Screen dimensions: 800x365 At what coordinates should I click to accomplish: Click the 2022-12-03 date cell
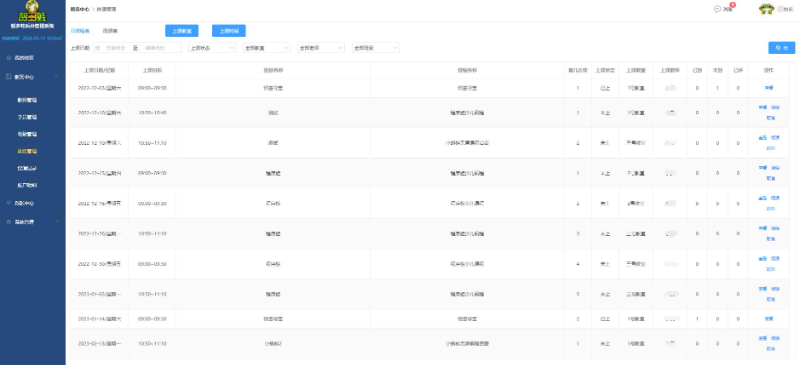click(x=99, y=88)
